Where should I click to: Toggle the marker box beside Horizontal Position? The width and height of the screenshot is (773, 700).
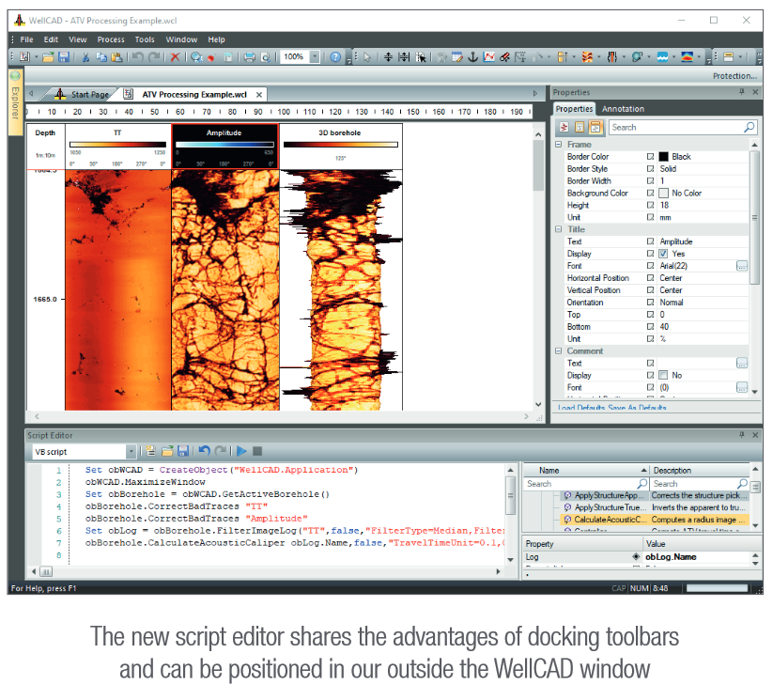click(x=650, y=278)
